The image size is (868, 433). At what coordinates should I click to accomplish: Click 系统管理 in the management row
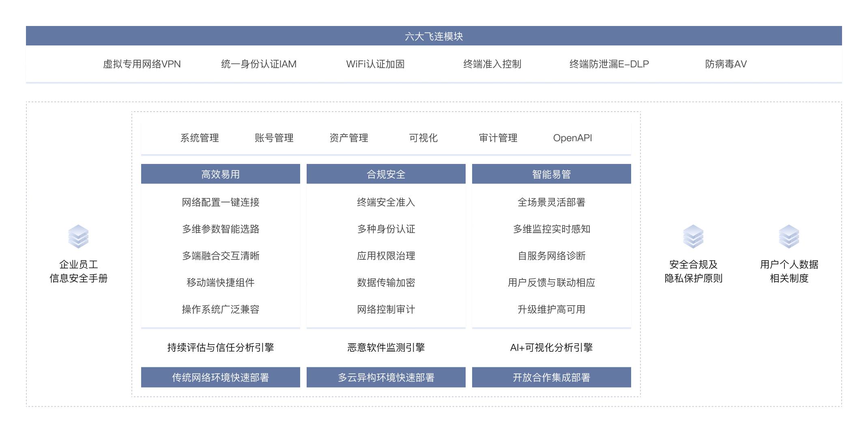click(200, 138)
